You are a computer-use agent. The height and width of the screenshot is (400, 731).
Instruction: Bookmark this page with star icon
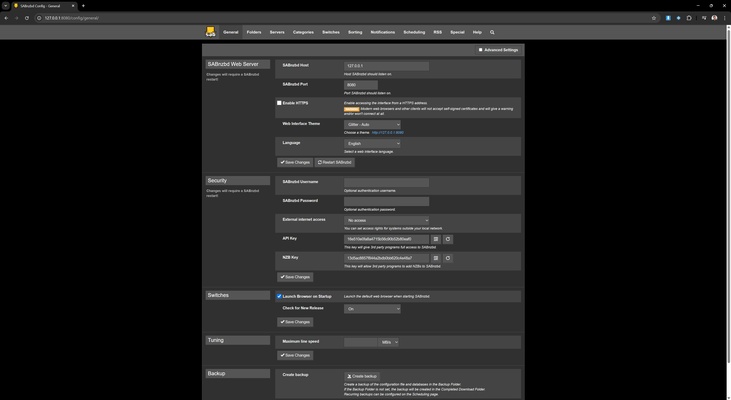654,18
